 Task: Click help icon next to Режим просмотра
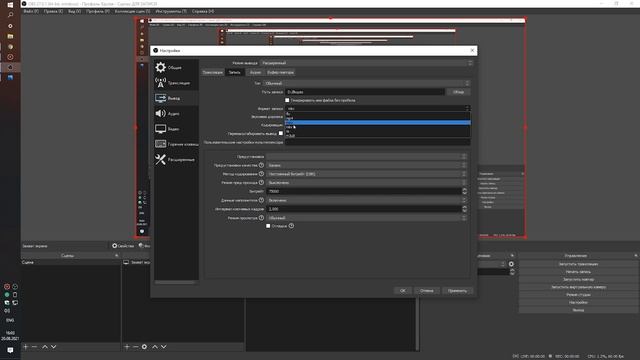pos(261,218)
